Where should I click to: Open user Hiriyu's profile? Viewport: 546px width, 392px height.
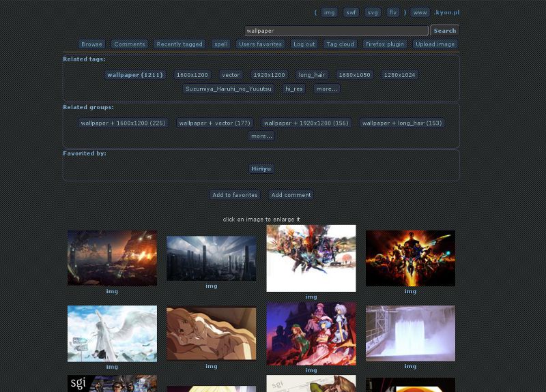pos(261,168)
